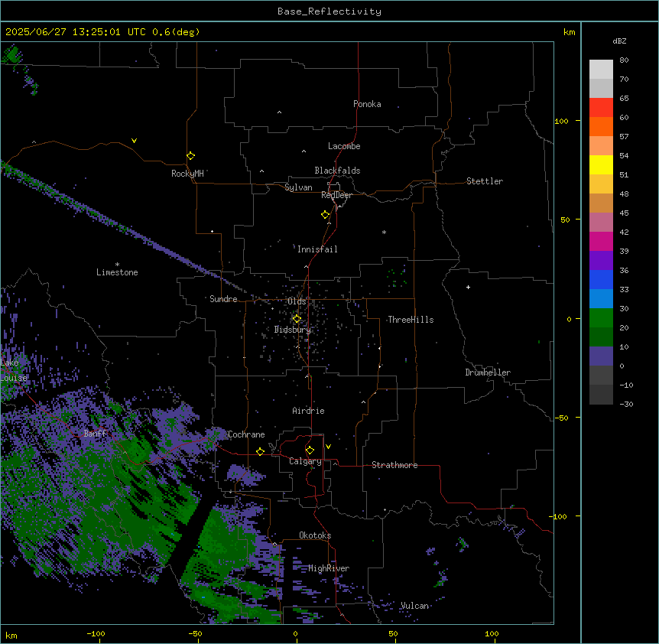Click the Didsbury label
Screen dimensions: 659x644
click(x=292, y=330)
